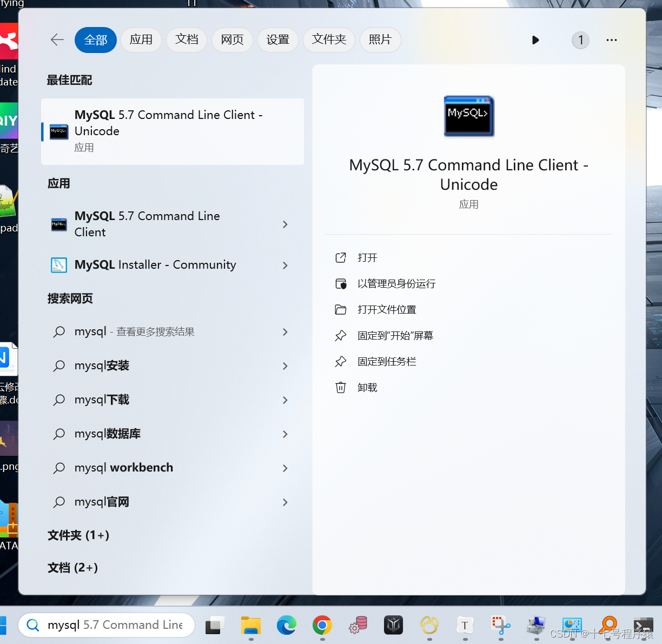This screenshot has width=662, height=644.
Task: Show more filter tabs with play arrow
Action: [535, 40]
